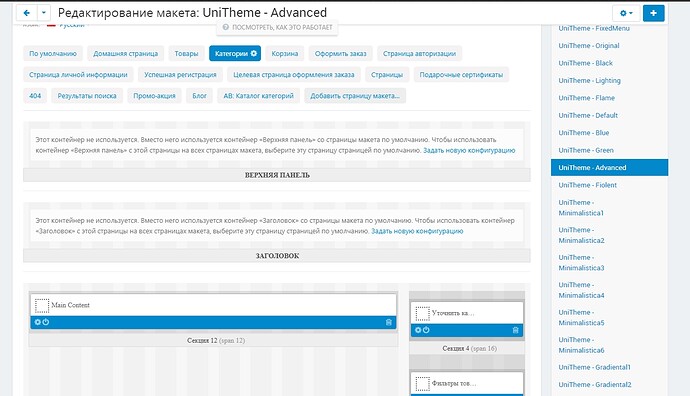This screenshot has width=690, height=396.
Task: Click Добавить страницу макета… button
Action: point(355,96)
